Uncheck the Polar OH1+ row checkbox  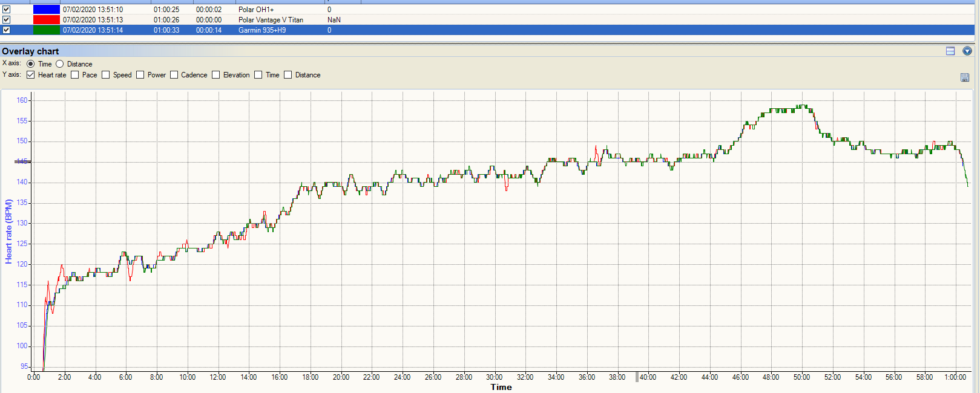6,10
